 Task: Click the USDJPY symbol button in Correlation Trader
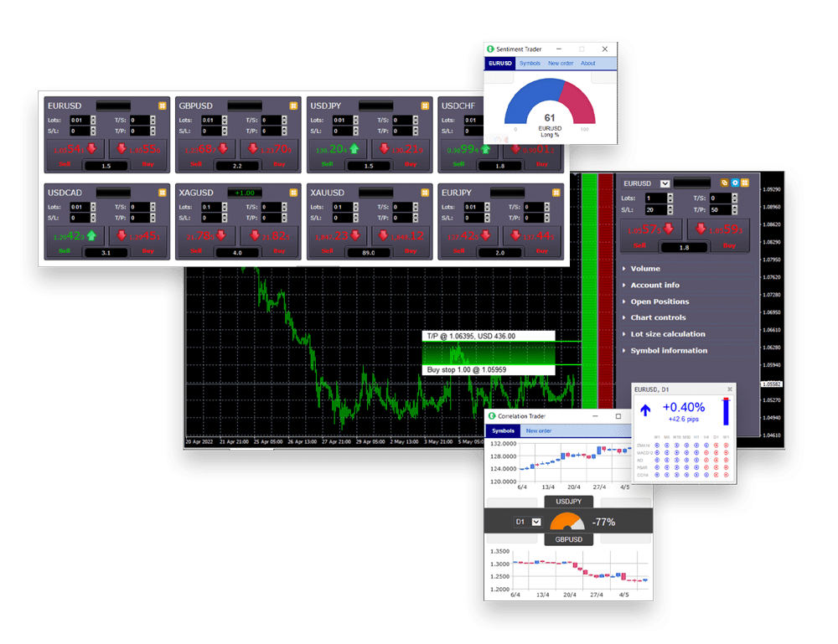tap(569, 502)
